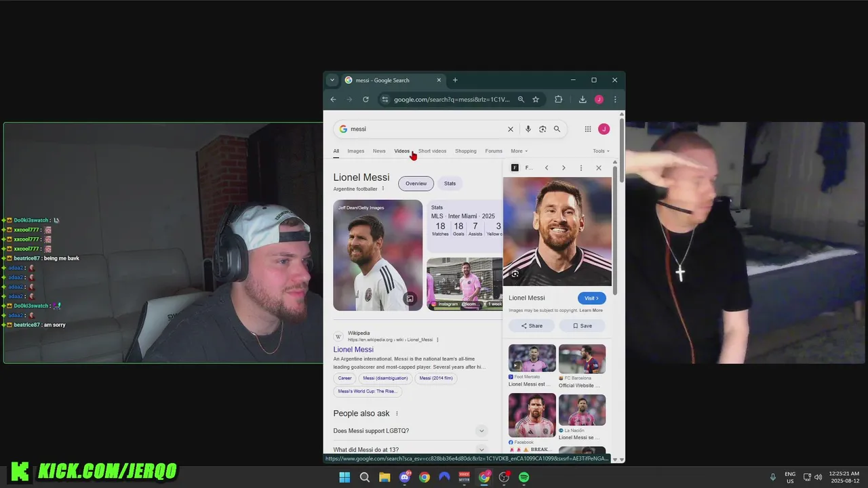Open the Tools dropdown

(x=601, y=151)
